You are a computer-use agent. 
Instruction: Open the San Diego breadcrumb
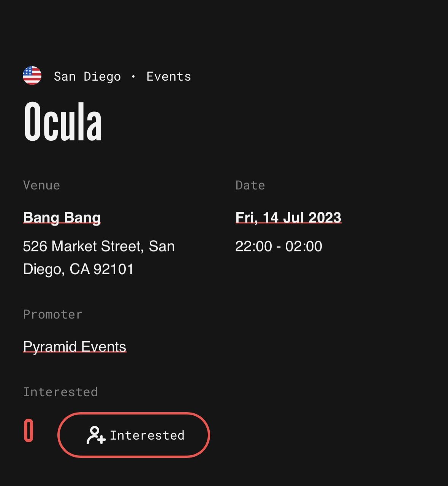tap(87, 76)
